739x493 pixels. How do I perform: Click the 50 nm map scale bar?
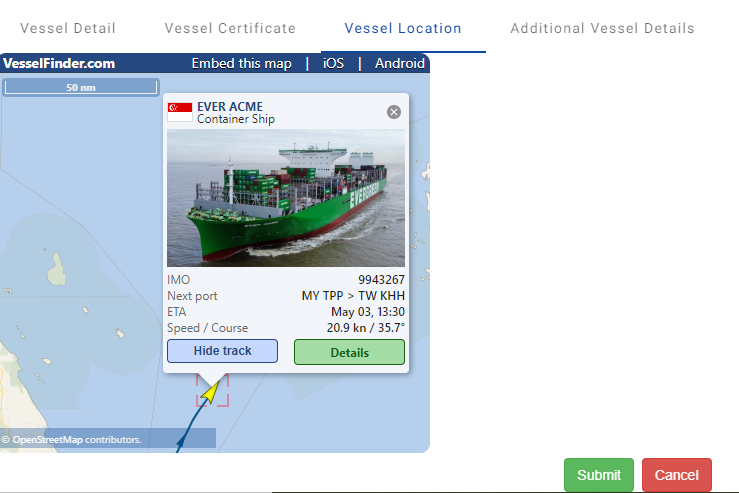click(x=81, y=87)
